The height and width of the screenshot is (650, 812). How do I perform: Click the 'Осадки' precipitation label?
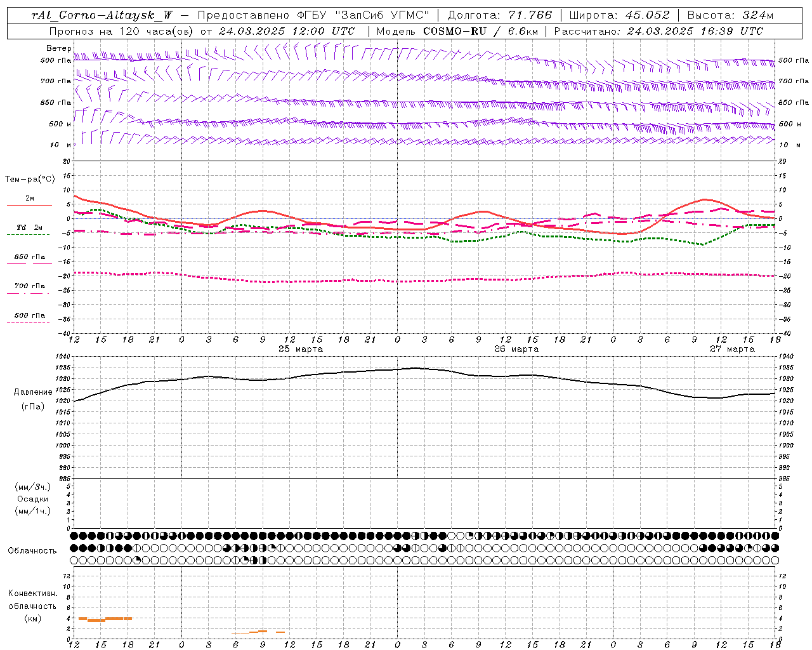point(33,499)
